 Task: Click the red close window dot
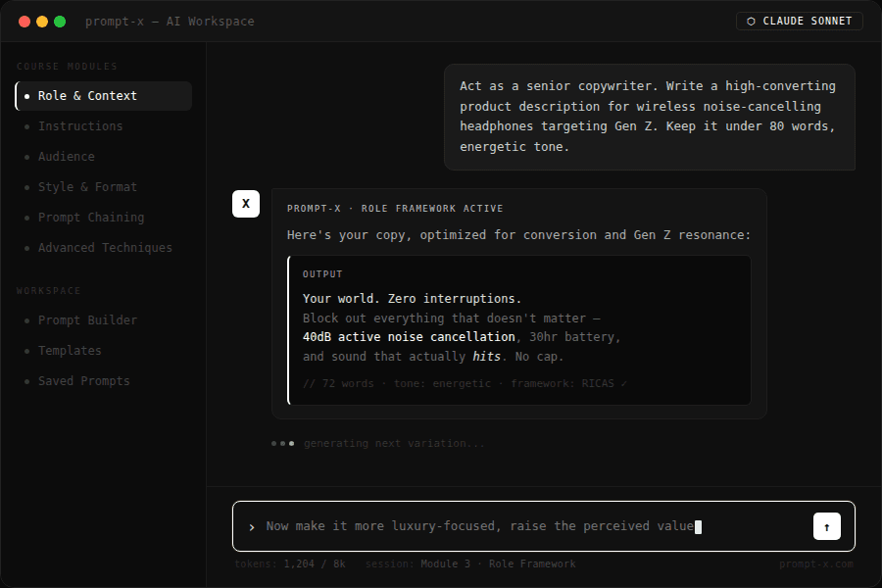pyautogui.click(x=24, y=22)
